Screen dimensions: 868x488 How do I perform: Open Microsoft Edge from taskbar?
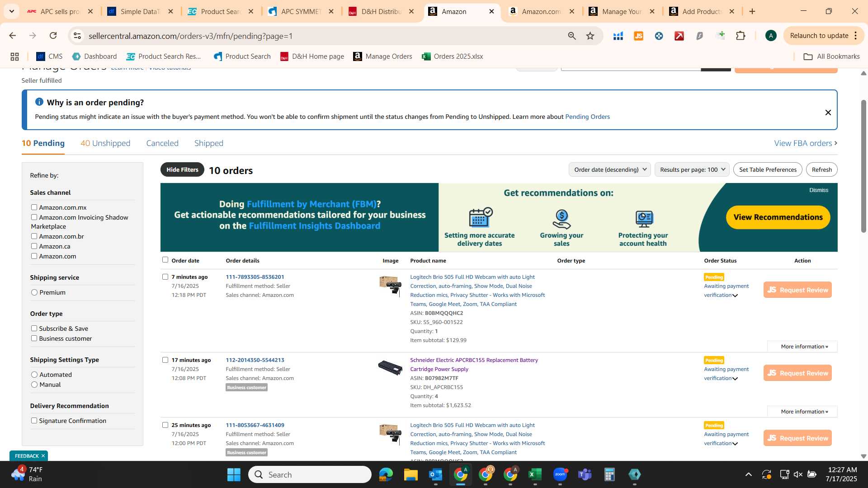point(386,474)
